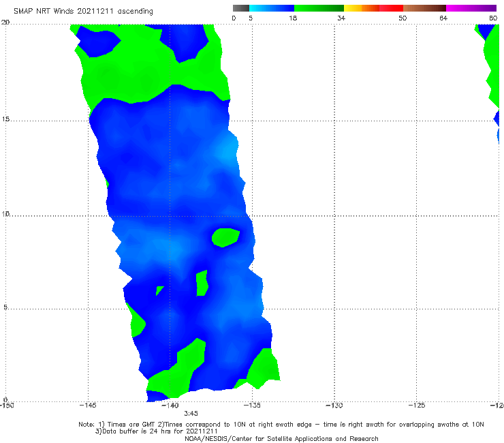Screen dimensions: 504x443
Task: Click the oval green wind patch near 9N
Action: 225,237
